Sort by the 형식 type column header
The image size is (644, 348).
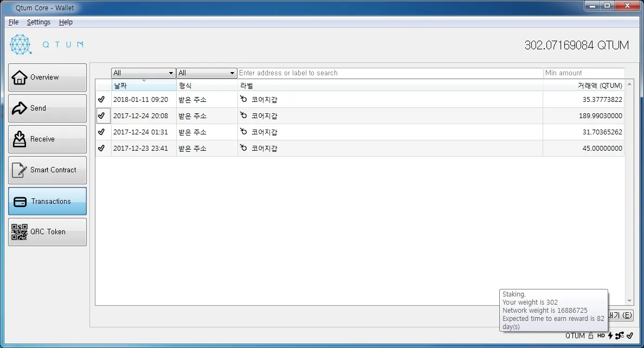207,86
